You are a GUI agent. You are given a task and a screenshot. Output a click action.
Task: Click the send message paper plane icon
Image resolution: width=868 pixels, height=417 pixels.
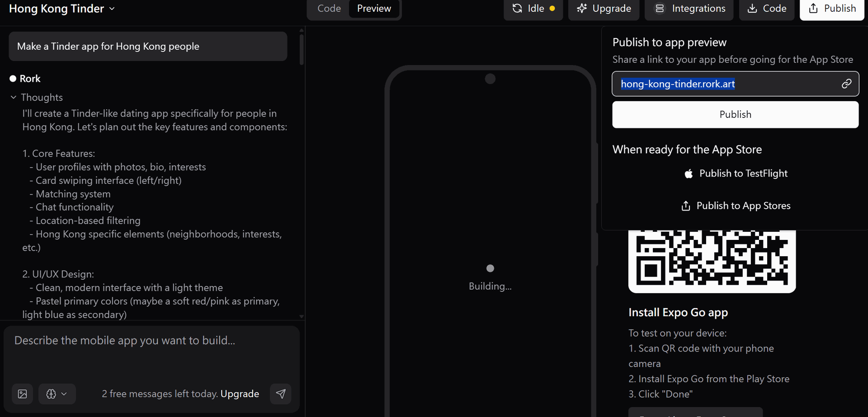[x=281, y=394]
